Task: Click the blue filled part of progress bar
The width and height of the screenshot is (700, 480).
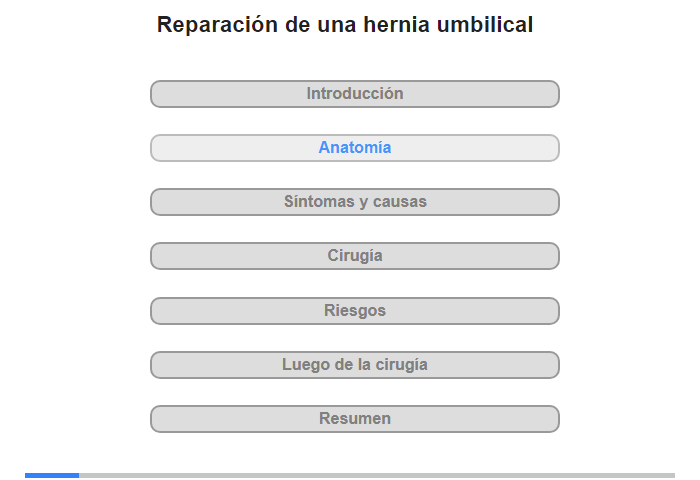Action: tap(52, 476)
